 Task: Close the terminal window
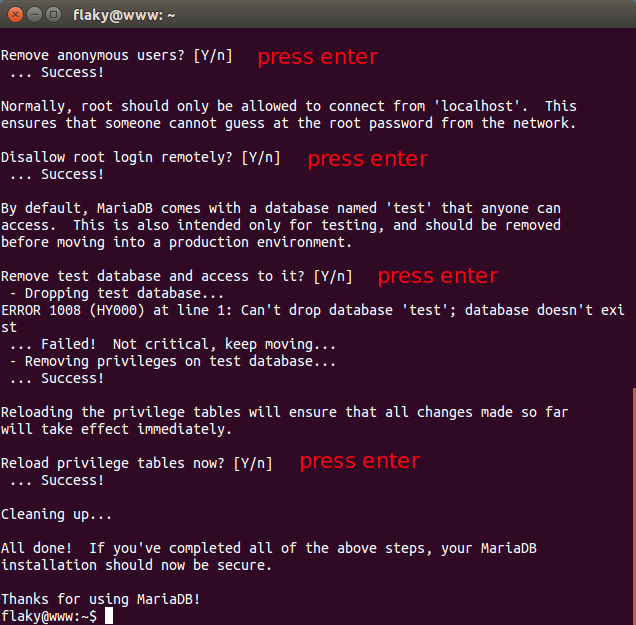pyautogui.click(x=14, y=15)
